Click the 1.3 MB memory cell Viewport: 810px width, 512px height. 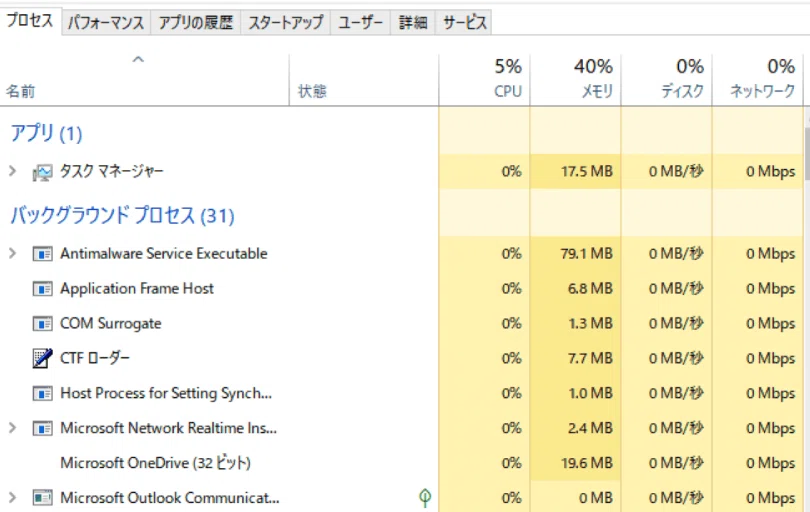[575, 323]
